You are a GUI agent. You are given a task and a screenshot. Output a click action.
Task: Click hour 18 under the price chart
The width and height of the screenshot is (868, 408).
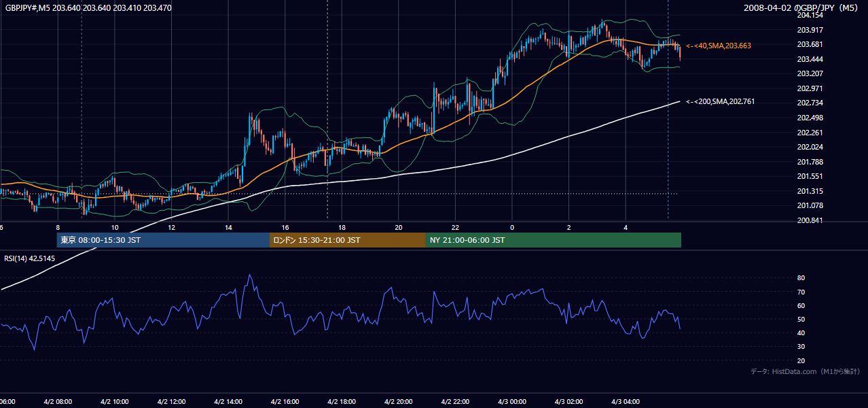pyautogui.click(x=342, y=227)
